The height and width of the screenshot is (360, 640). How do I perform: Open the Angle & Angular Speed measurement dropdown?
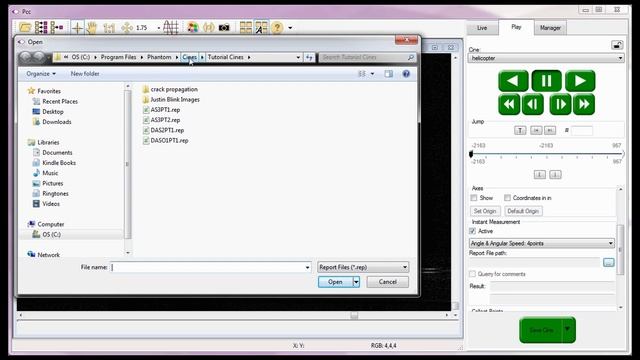542,243
